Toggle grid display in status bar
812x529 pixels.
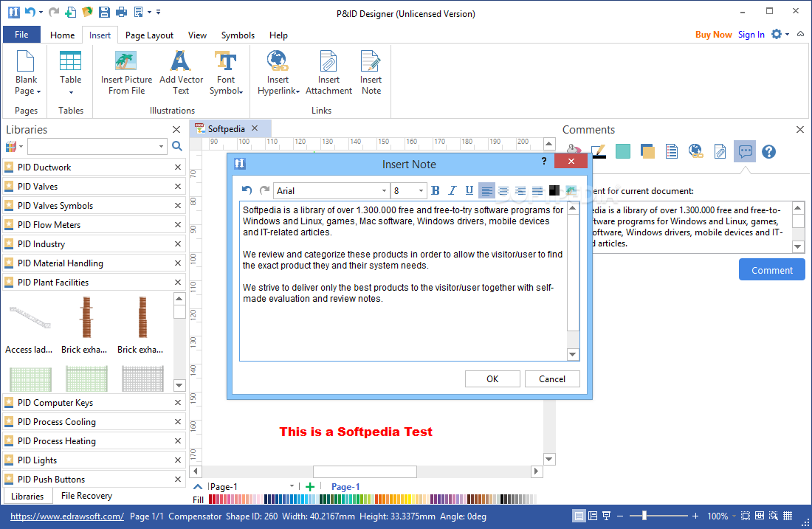pos(788,516)
